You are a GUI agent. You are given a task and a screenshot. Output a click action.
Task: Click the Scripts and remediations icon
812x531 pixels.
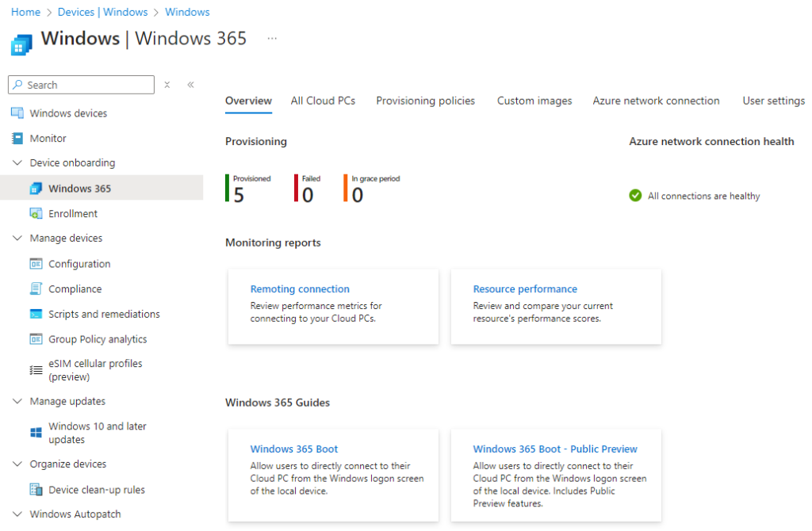pos(36,315)
